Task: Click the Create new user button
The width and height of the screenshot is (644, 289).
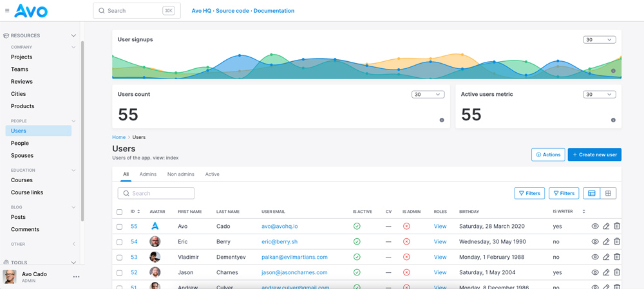Action: click(594, 154)
